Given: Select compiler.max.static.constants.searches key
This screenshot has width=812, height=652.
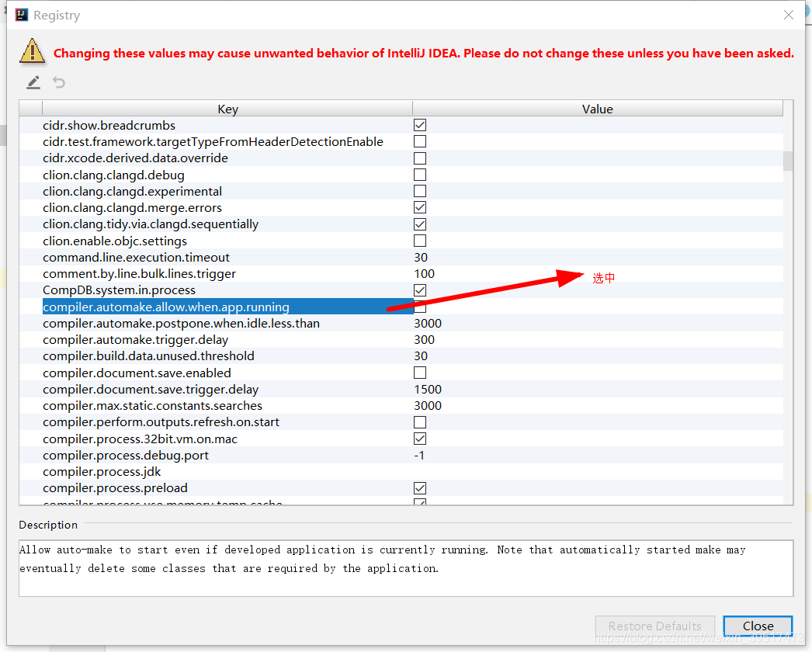Looking at the screenshot, I should pos(152,405).
